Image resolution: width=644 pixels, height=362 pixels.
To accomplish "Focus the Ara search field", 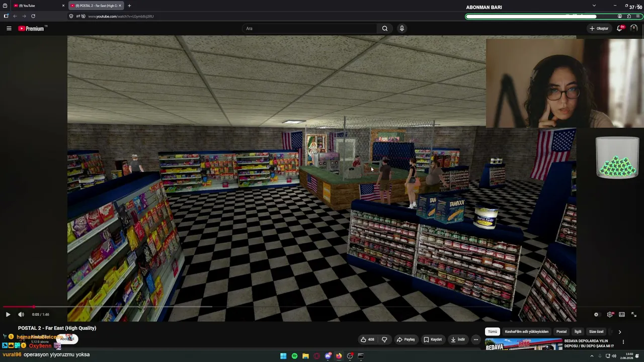I will tap(309, 28).
